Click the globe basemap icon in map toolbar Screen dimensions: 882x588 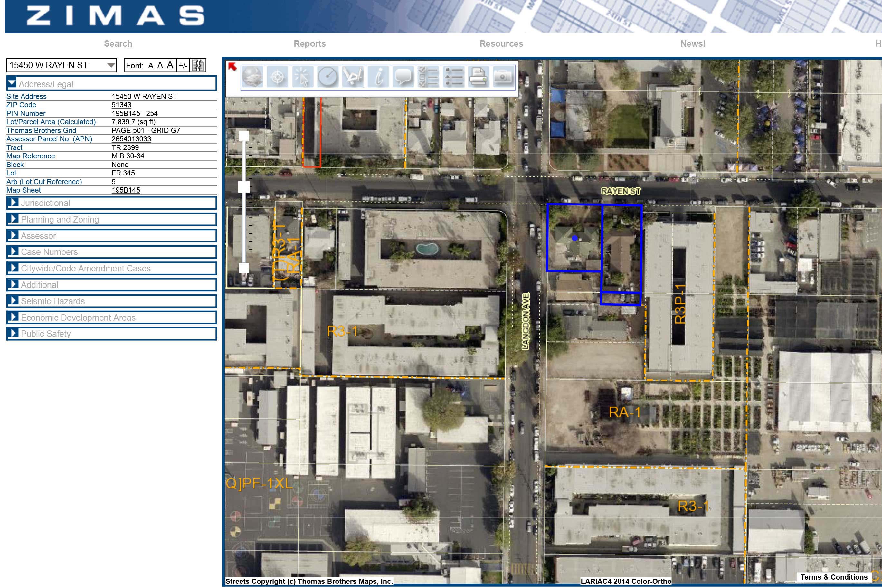tap(252, 77)
